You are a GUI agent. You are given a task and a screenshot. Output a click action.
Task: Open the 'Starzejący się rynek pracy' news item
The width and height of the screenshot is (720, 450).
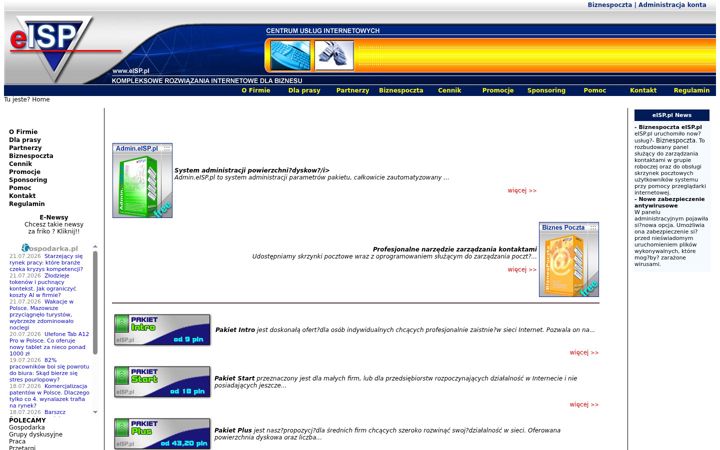(x=46, y=263)
